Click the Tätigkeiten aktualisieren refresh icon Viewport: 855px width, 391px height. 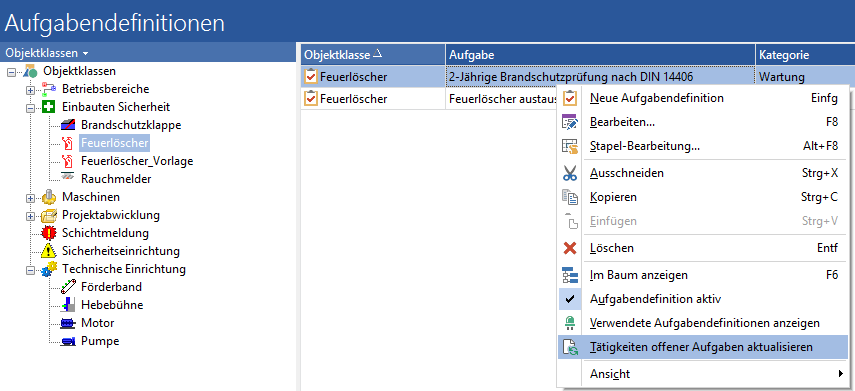(570, 347)
